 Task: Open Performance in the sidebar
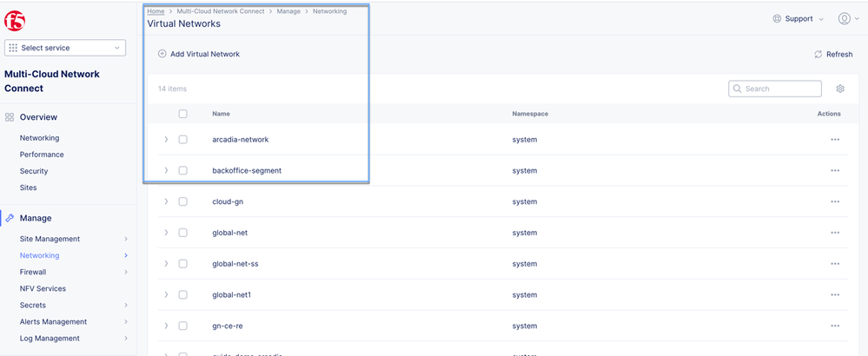pyautogui.click(x=42, y=155)
